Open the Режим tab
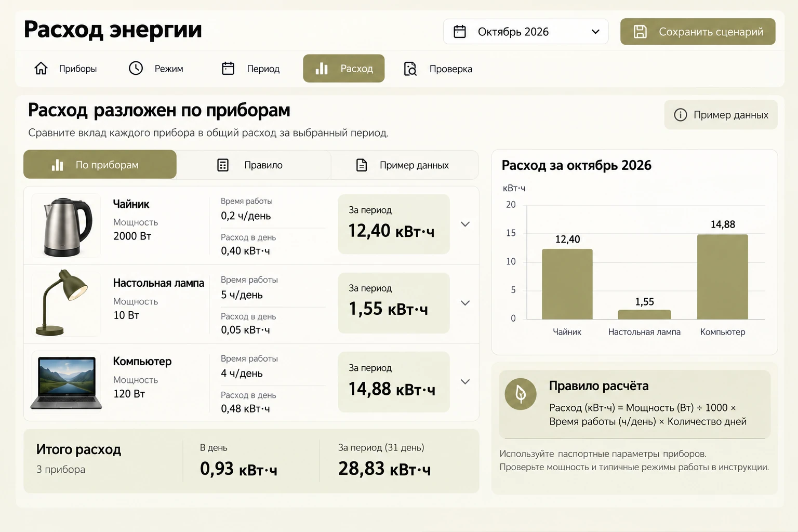Viewport: 798px width, 532px height. click(156, 69)
